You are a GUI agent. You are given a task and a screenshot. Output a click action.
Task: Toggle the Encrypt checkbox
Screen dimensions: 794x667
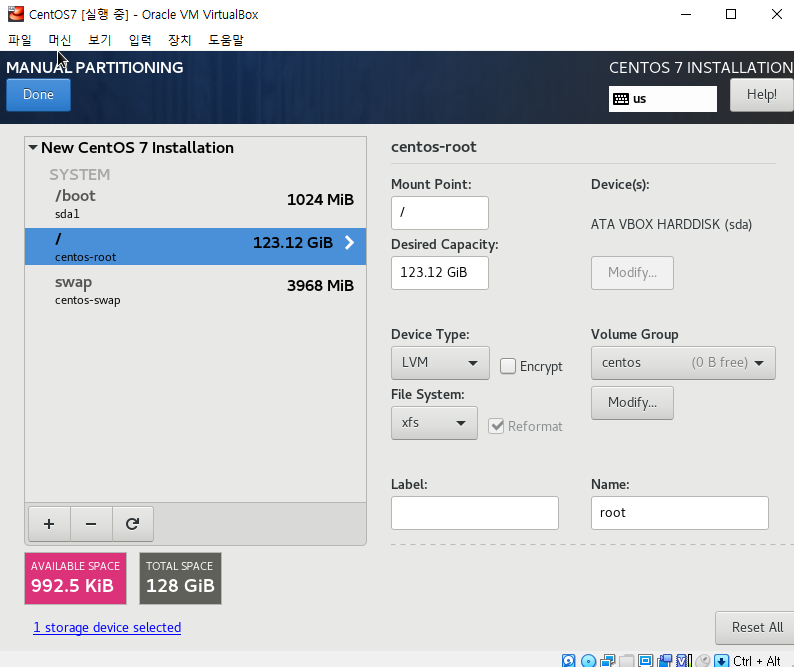[508, 366]
